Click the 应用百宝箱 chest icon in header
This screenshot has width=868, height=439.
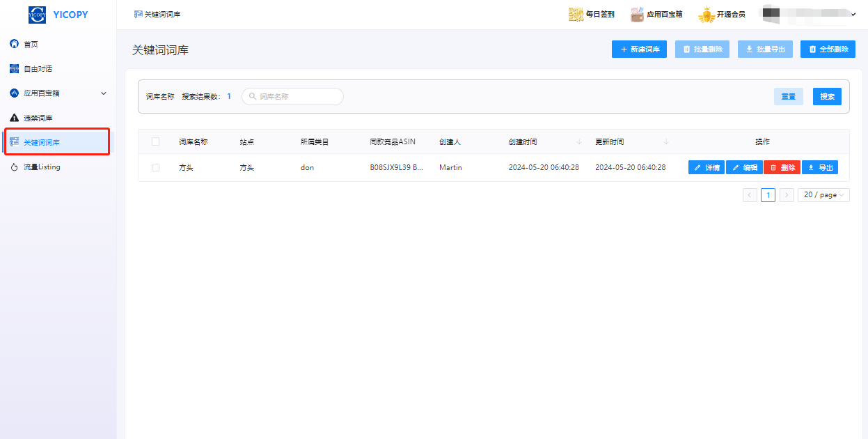click(x=637, y=14)
